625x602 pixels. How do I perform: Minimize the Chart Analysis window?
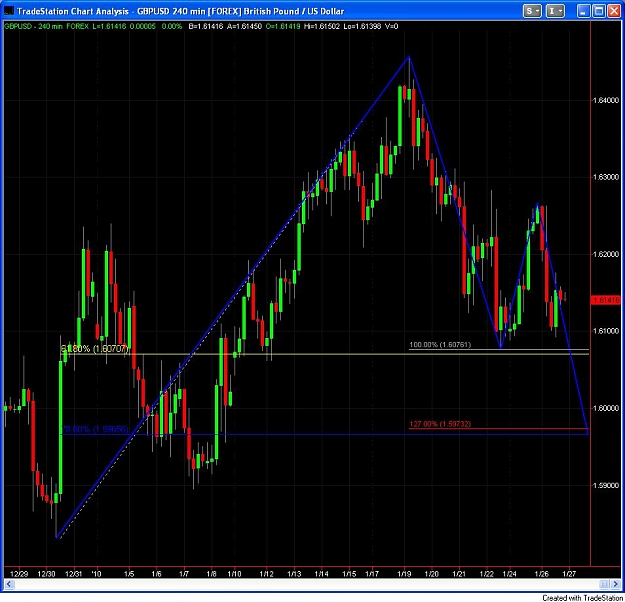pos(584,11)
